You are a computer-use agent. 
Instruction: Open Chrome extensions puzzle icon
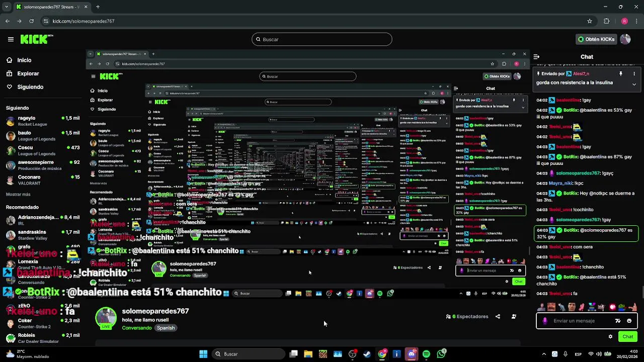[606, 21]
